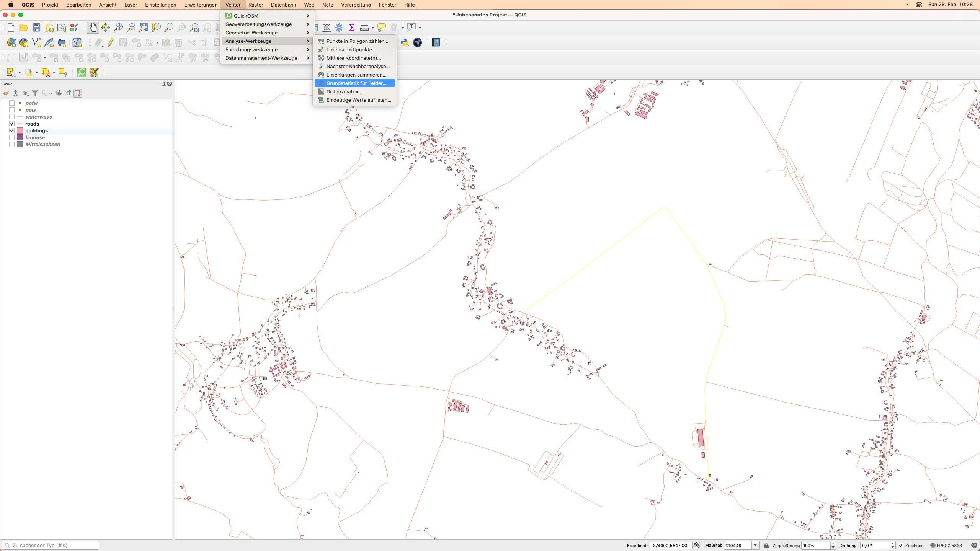The width and height of the screenshot is (980, 551).
Task: Open the measure tool dropdown arrow
Action: (373, 28)
